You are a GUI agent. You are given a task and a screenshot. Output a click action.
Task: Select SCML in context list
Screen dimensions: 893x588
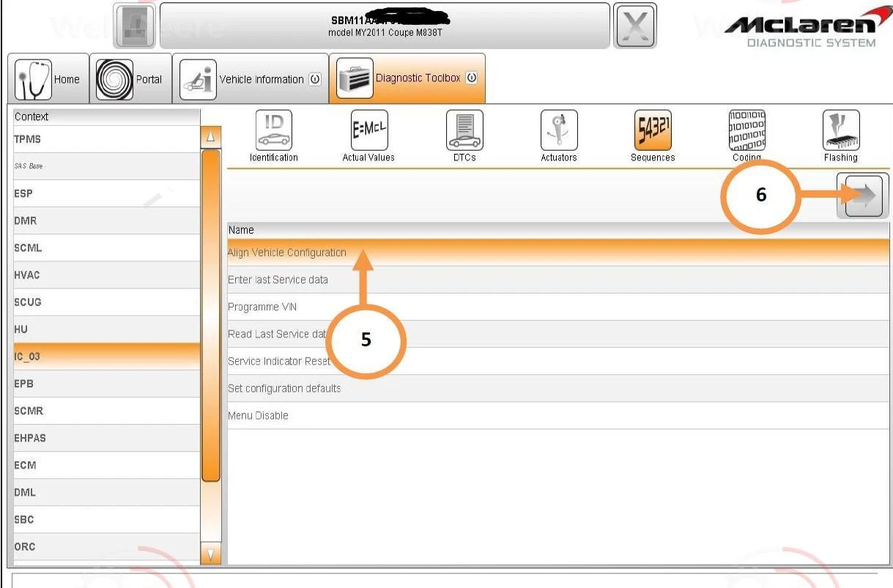(106, 248)
